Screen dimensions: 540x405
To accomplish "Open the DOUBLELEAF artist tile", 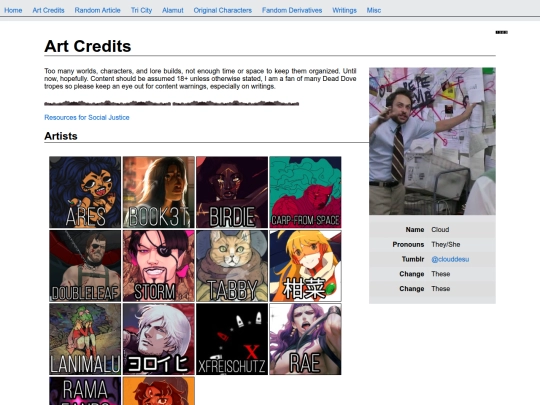I will [85, 266].
